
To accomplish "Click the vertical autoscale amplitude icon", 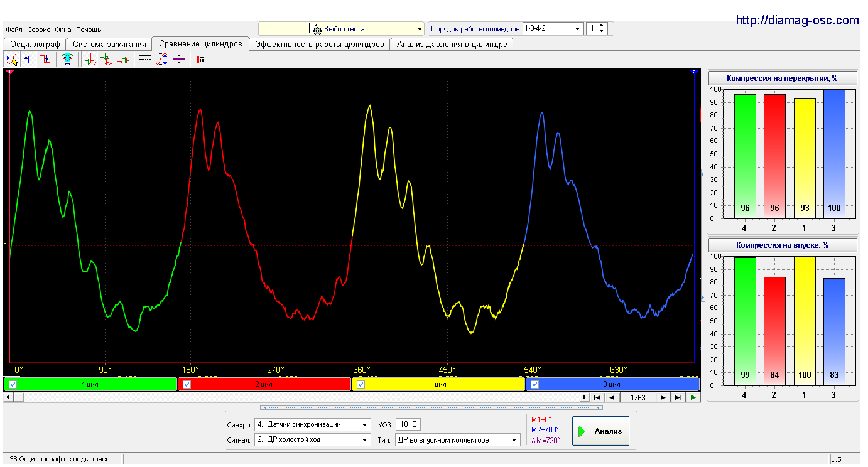I will [162, 60].
